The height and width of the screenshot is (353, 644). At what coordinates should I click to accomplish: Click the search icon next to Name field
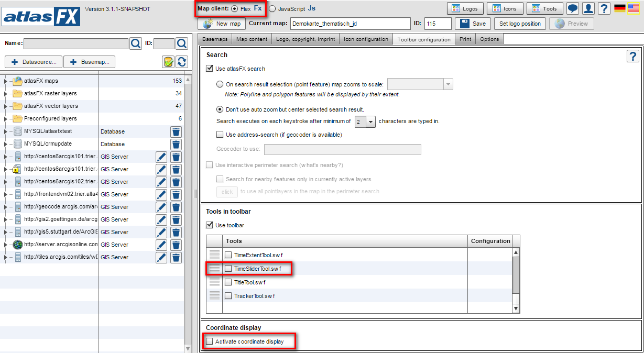136,43
